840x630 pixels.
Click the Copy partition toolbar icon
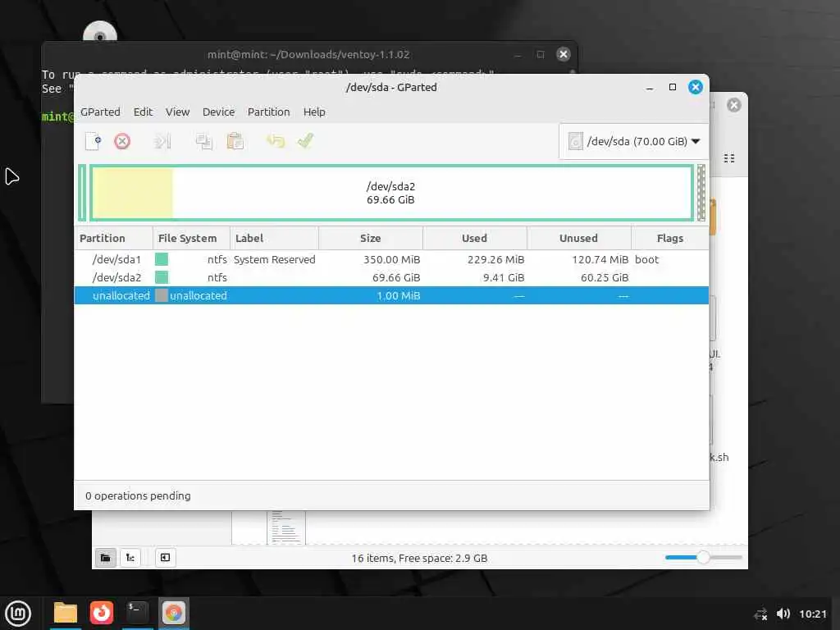click(x=203, y=141)
